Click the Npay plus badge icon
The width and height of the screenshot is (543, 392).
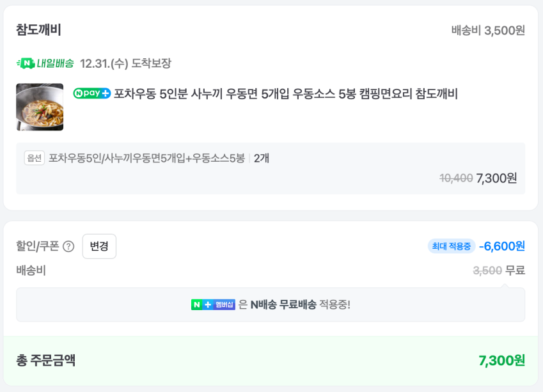pos(92,93)
